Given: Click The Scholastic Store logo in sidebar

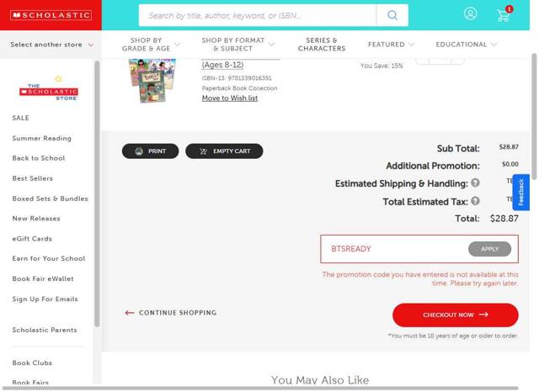Looking at the screenshot, I should coord(49,88).
